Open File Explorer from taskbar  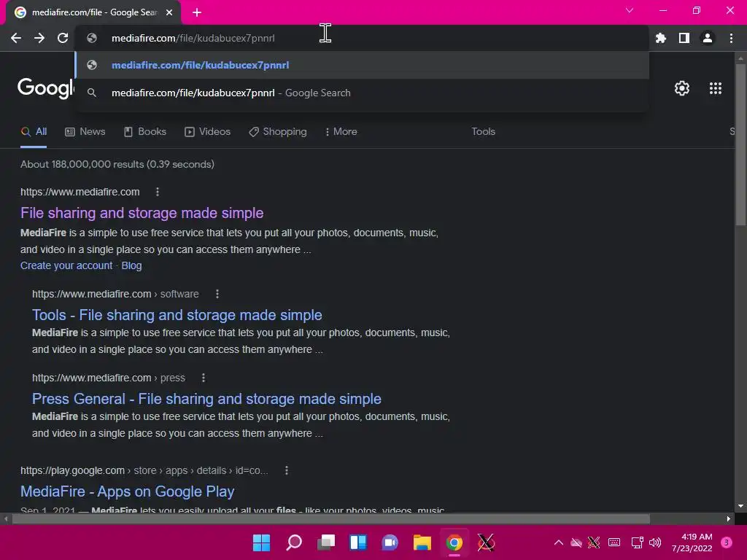click(422, 542)
